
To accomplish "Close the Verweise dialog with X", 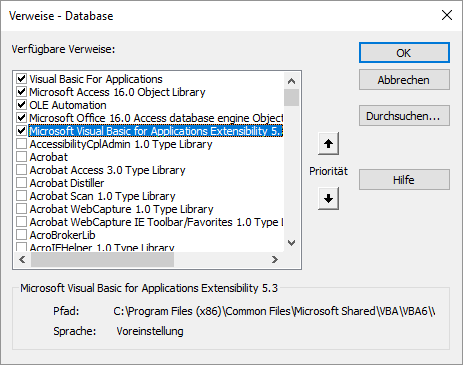I will click(x=447, y=15).
